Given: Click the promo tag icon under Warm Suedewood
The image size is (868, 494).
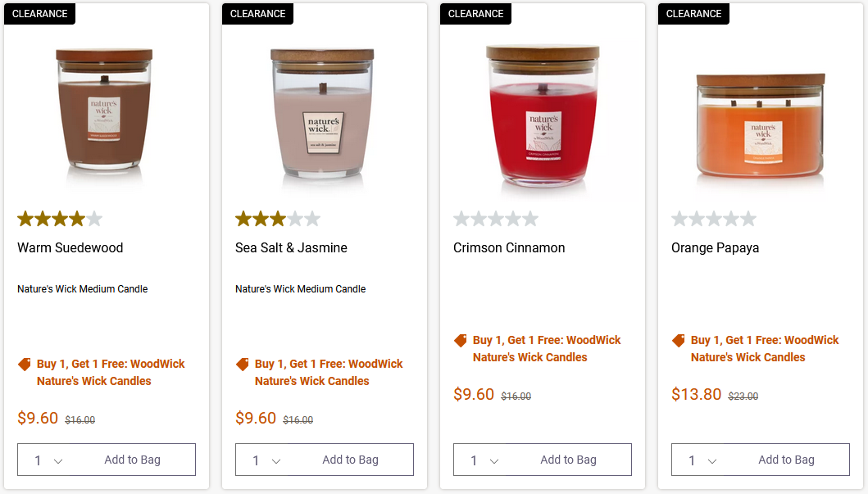Looking at the screenshot, I should point(24,363).
